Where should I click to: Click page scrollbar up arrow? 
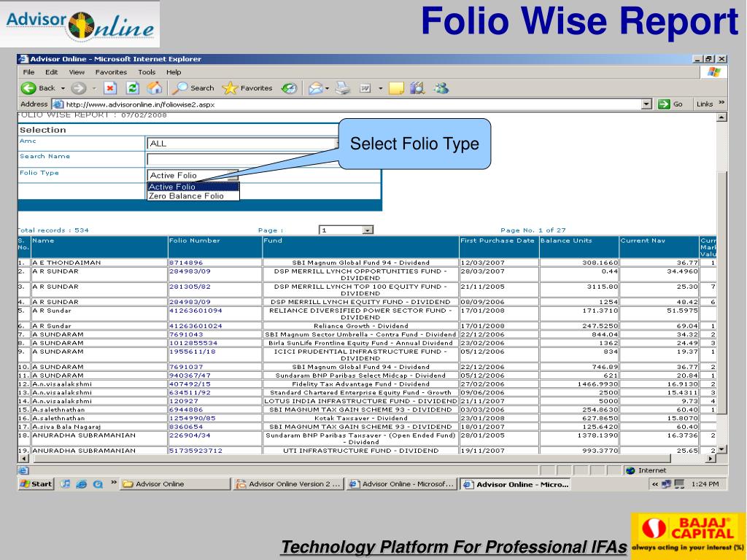coord(722,117)
